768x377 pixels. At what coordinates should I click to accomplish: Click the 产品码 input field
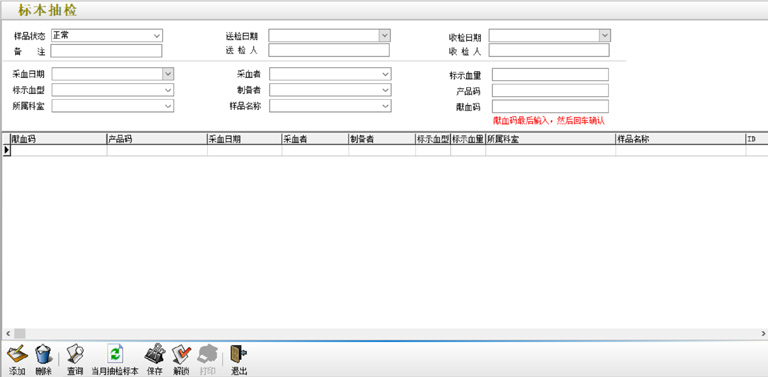coord(551,91)
